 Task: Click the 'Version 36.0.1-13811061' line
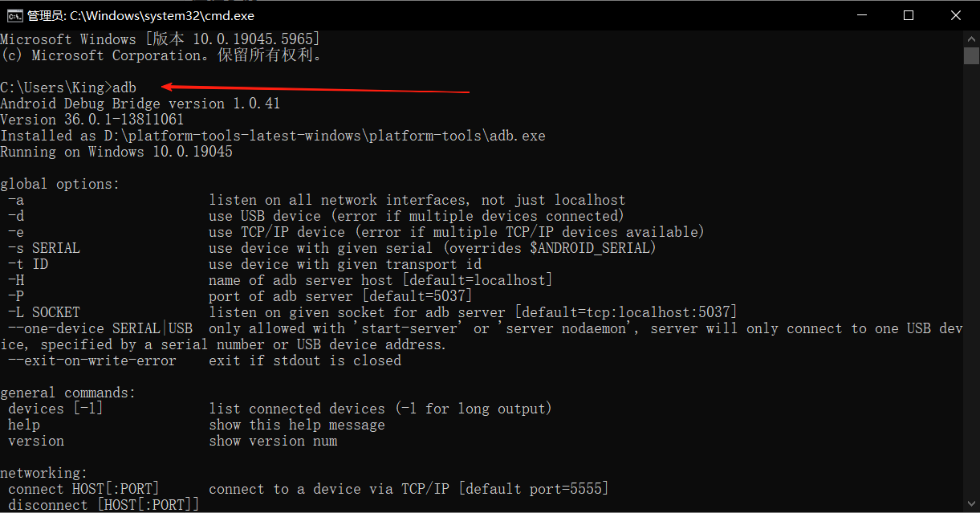92,120
